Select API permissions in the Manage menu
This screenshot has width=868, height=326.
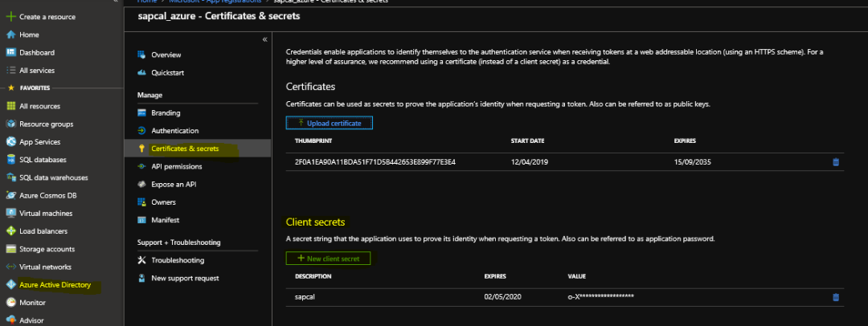pos(177,166)
